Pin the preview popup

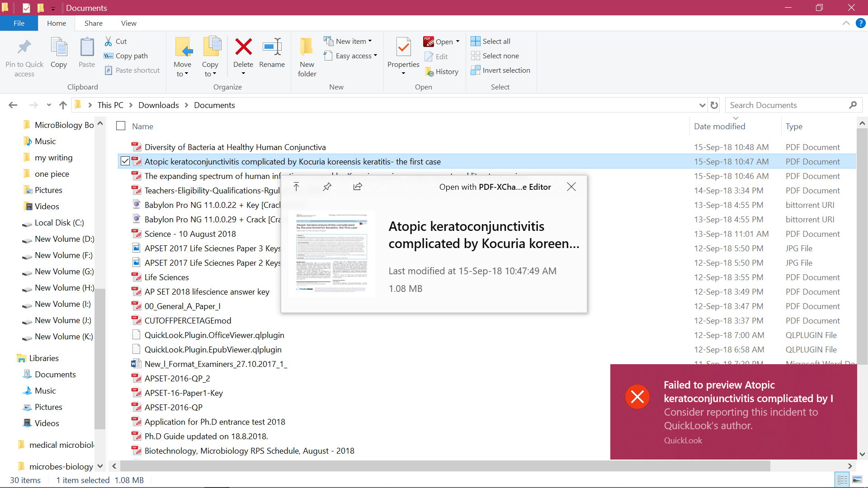tap(327, 187)
